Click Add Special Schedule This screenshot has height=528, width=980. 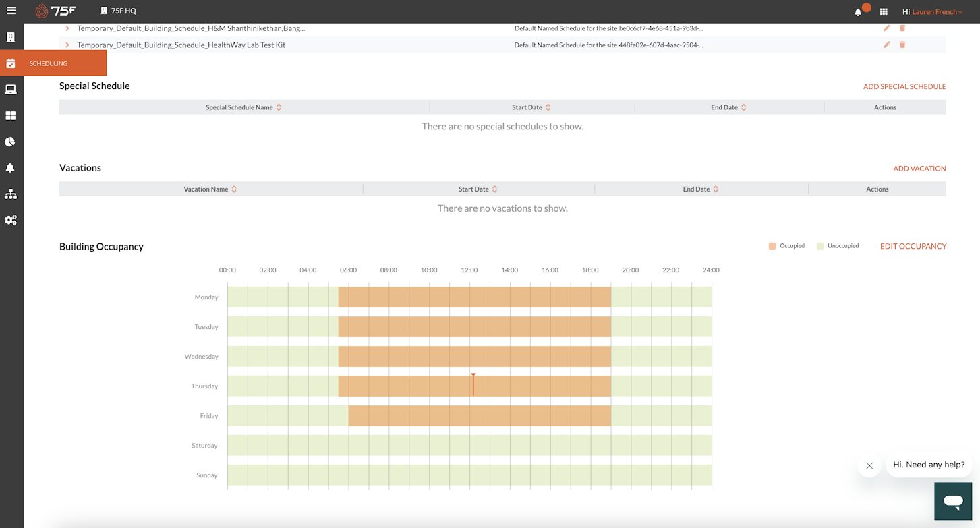pos(904,86)
